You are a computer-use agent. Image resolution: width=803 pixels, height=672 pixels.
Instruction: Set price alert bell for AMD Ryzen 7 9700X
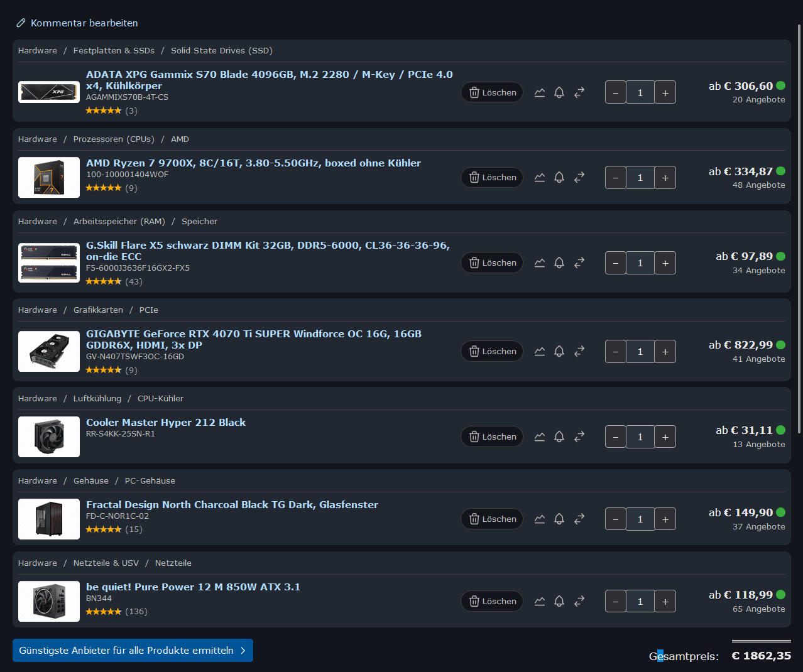pos(559,178)
